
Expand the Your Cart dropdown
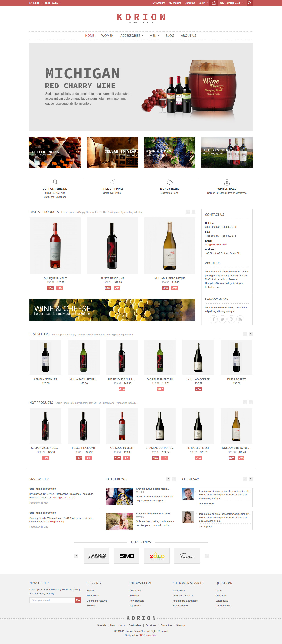(x=231, y=3)
